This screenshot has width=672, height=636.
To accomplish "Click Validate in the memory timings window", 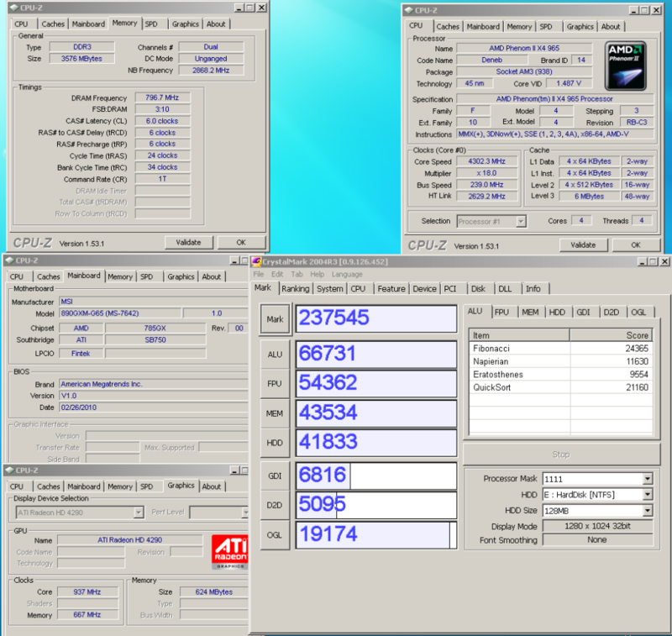I will pos(188,242).
